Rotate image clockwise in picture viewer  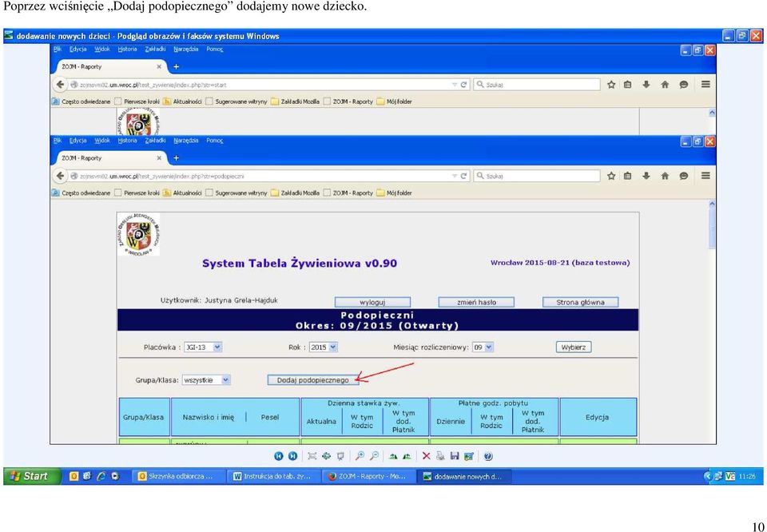393,456
